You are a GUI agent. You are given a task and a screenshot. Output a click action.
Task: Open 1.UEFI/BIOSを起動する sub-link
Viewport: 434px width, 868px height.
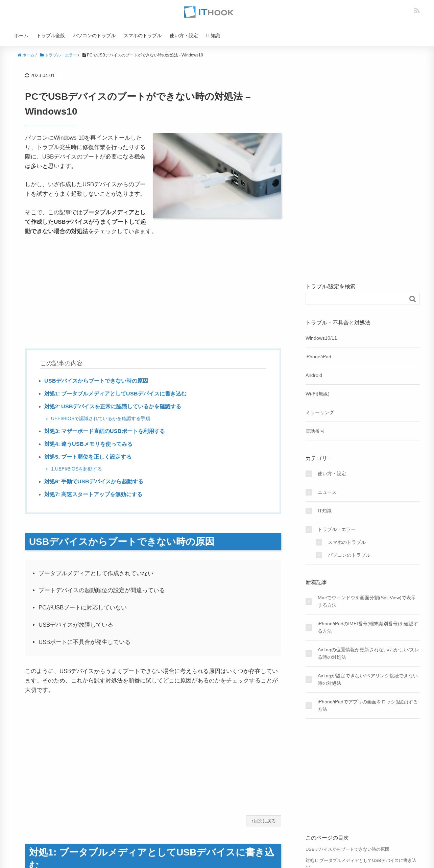[x=76, y=469]
